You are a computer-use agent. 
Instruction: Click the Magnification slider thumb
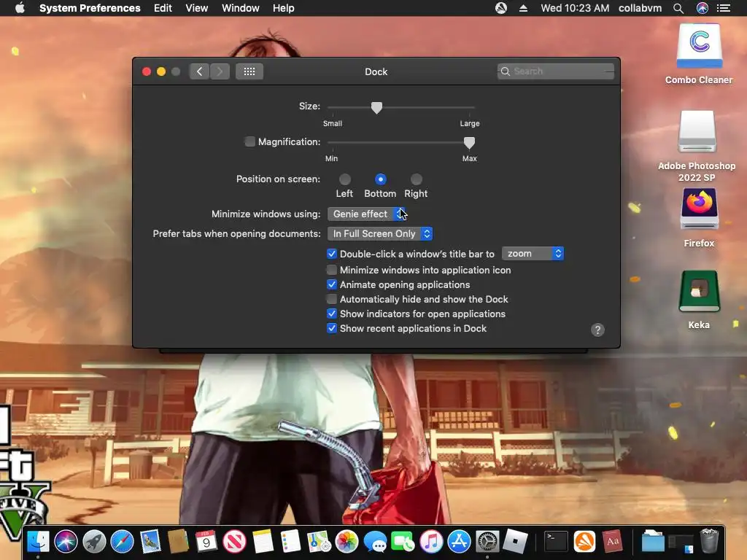tap(469, 142)
